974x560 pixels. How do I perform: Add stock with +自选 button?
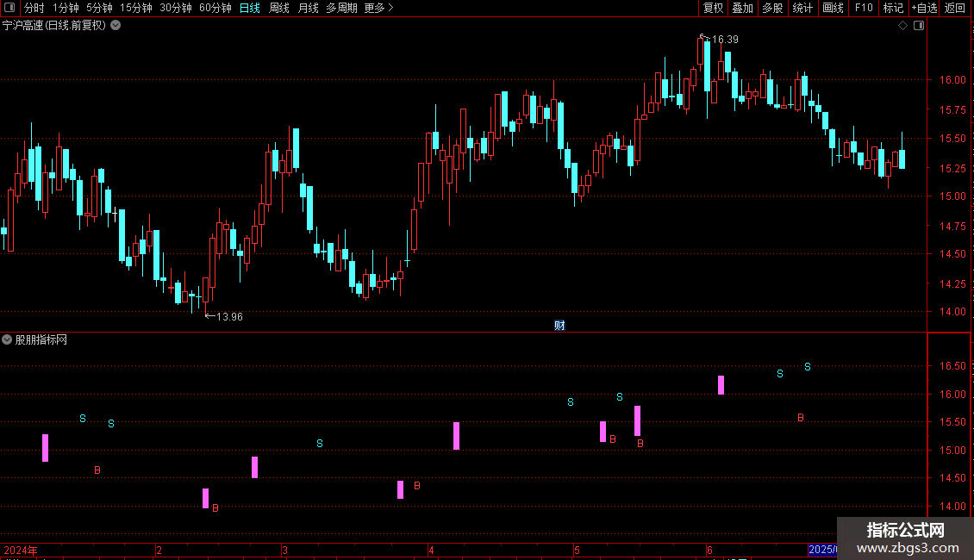point(924,8)
